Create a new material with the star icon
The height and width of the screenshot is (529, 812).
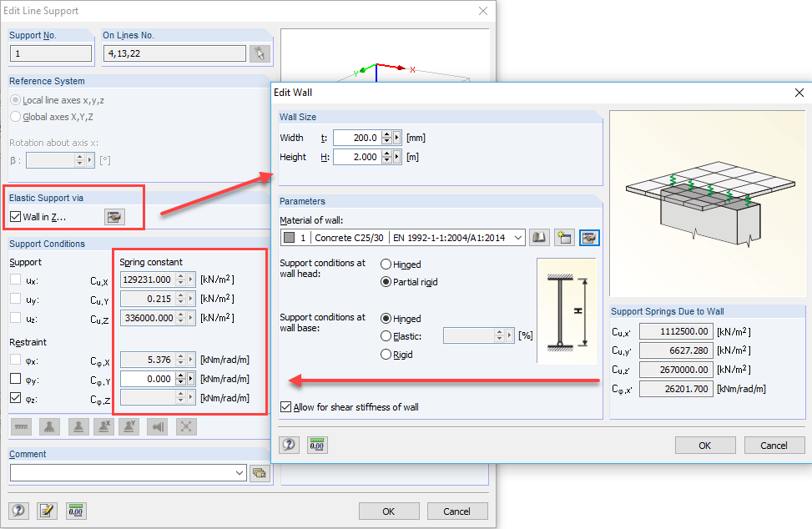coord(564,238)
